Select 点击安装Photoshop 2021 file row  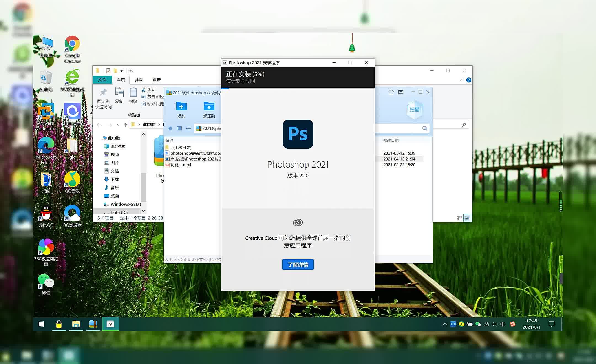click(193, 159)
